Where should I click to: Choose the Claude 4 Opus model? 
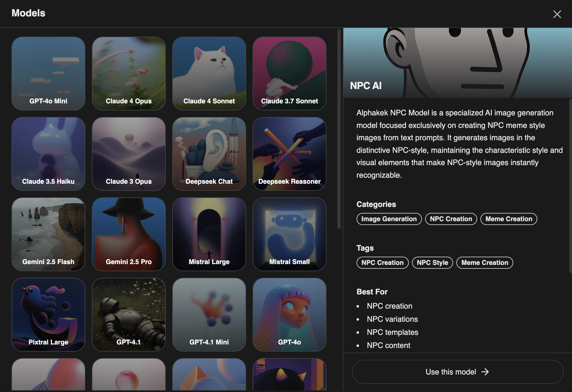pyautogui.click(x=129, y=74)
